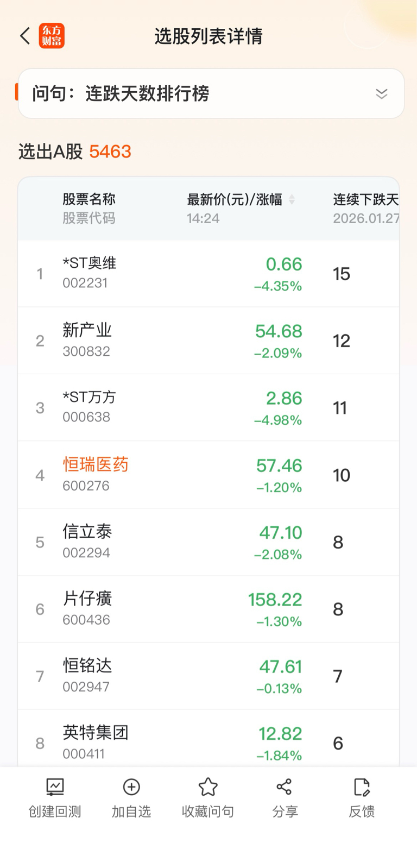Click change -4.98% of *ST万方
Viewport: 417px width, 868px height.
point(278,420)
